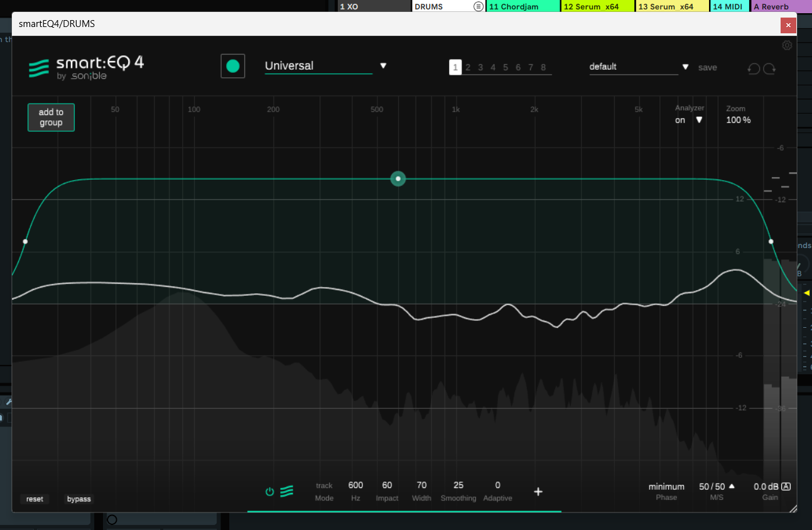Image resolution: width=812 pixels, height=530 pixels.
Task: Click the smart:EQ 4 sonible logo
Action: (86, 67)
